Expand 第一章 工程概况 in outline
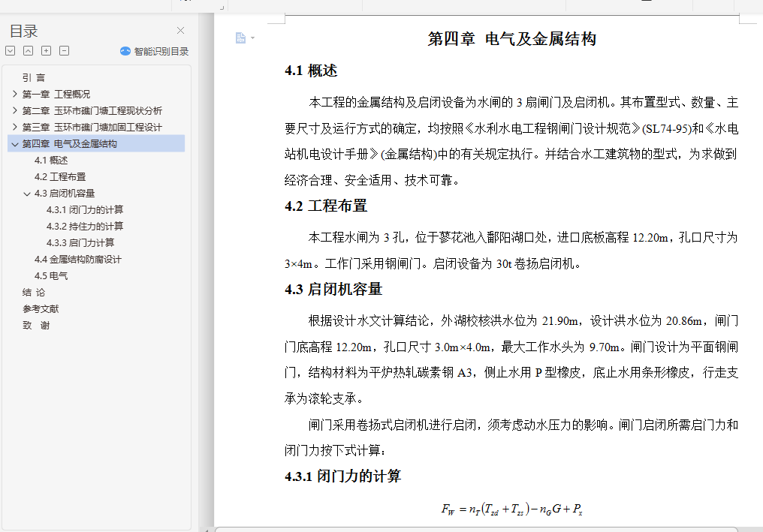763x532 pixels. (x=14, y=94)
